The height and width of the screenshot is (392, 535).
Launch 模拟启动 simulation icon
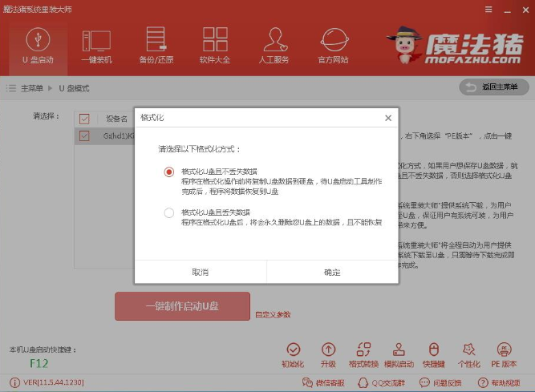tap(399, 350)
